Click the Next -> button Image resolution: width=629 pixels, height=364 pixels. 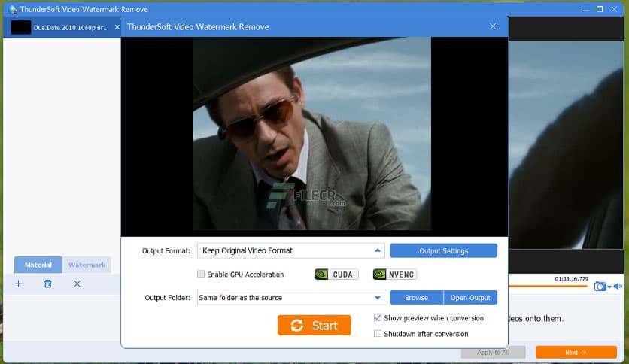coord(576,353)
